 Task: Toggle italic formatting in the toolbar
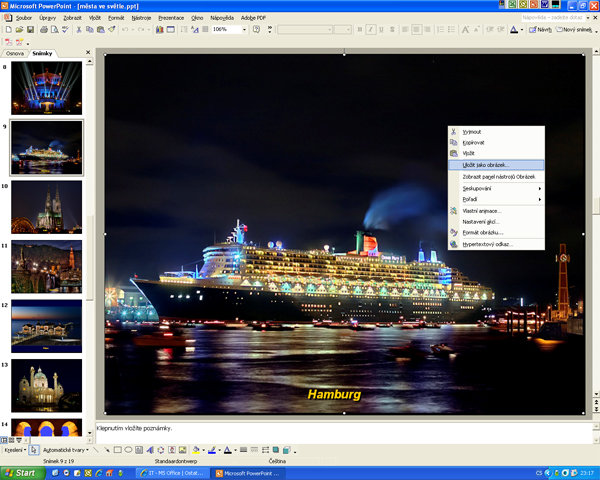[x=370, y=30]
